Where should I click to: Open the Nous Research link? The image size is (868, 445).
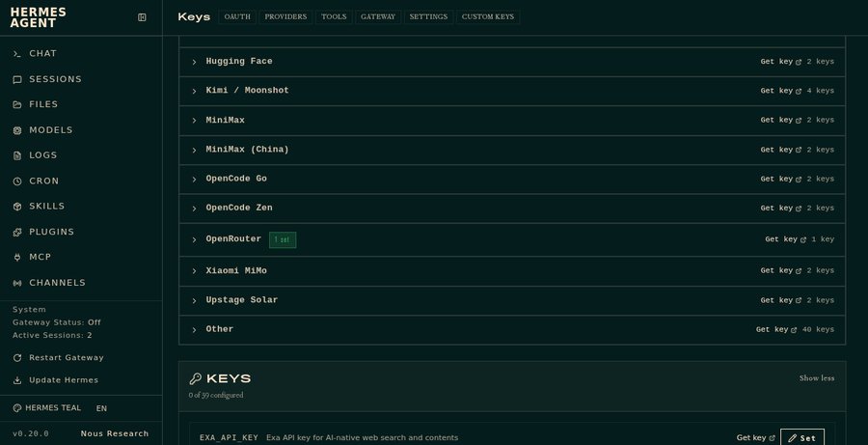coord(115,433)
